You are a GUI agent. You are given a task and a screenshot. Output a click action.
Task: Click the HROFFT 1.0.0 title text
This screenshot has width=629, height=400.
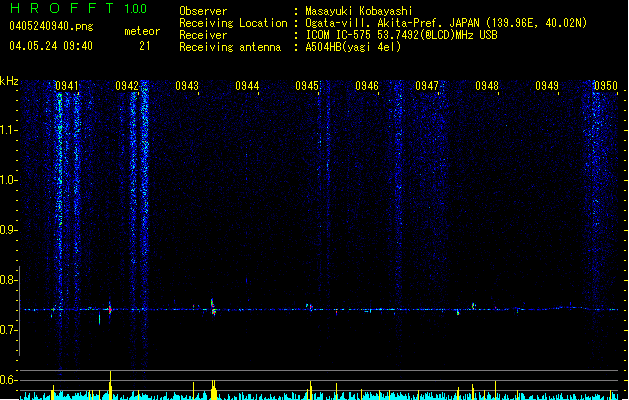tap(79, 8)
